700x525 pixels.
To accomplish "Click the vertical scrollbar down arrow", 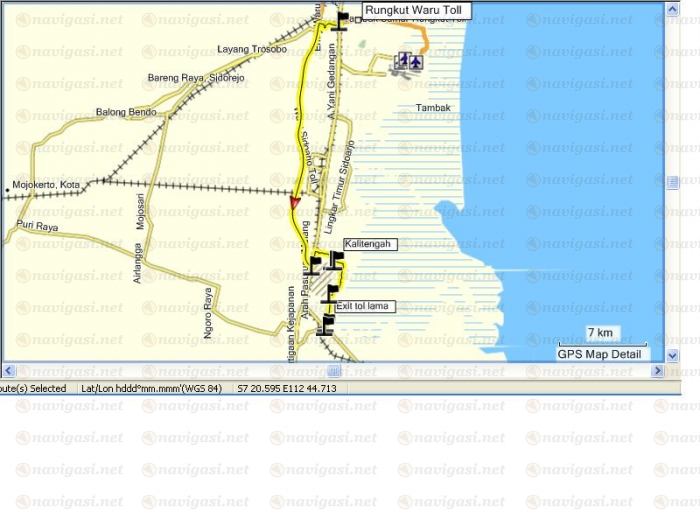I will point(672,355).
